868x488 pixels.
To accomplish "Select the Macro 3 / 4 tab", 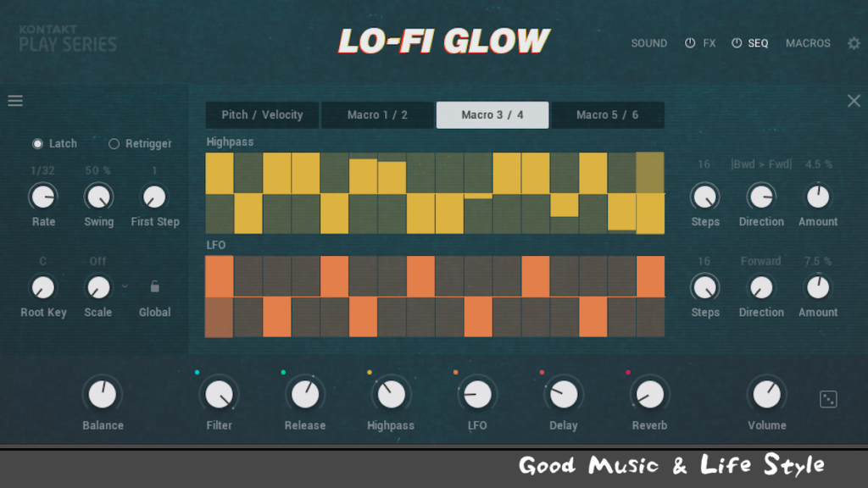I will pyautogui.click(x=492, y=115).
